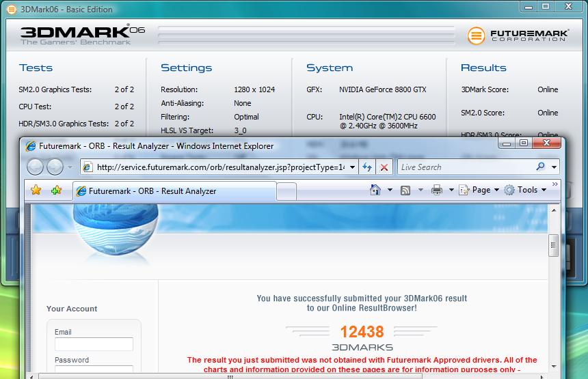
Task: Maximize the Internet Explorer window
Action: tap(524, 143)
